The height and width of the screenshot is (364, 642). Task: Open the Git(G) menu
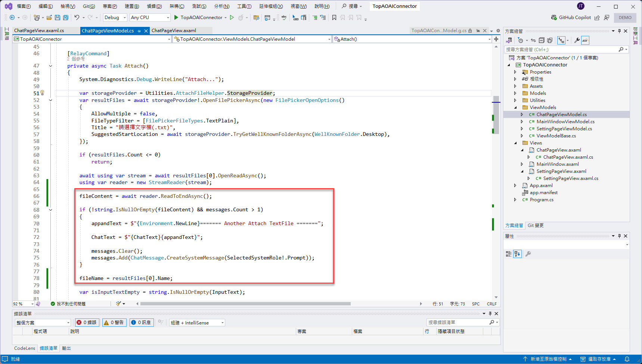tap(89, 6)
